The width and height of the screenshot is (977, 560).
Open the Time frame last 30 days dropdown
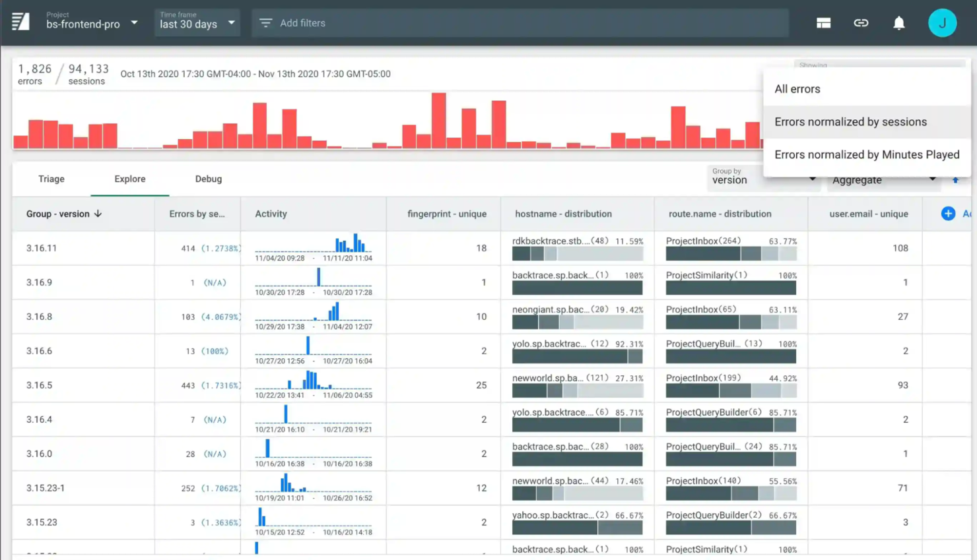tap(196, 22)
